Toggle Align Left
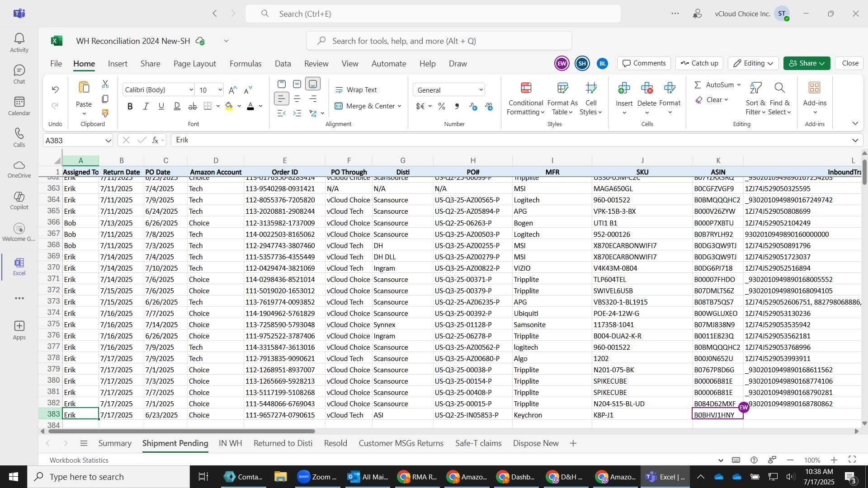This screenshot has height=488, width=868. click(x=281, y=99)
